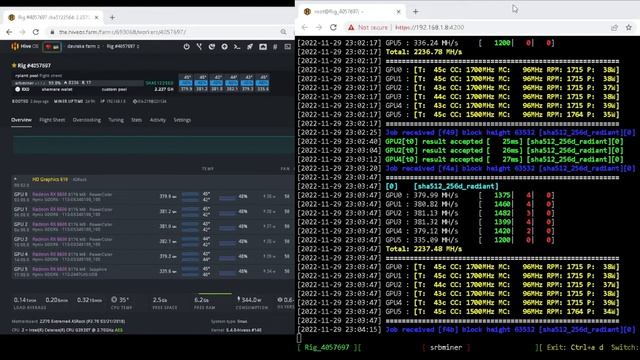Select the GPU 4 Radeon RX row
The image size is (640, 360).
click(153, 257)
